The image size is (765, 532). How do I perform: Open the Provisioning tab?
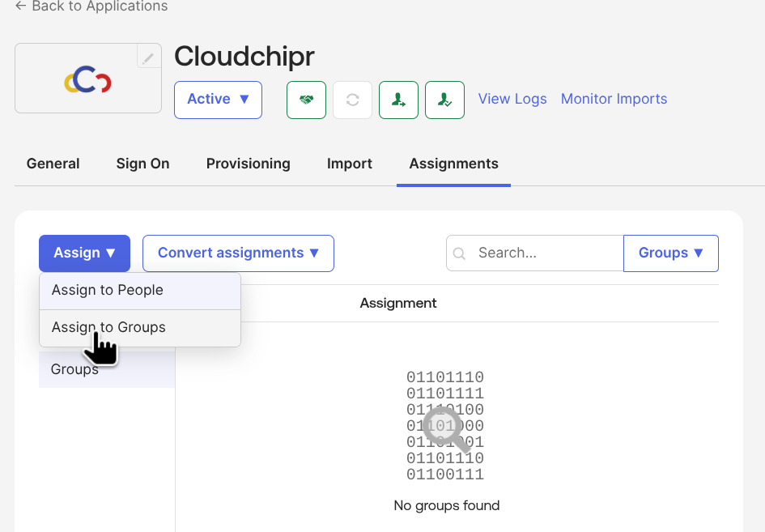coord(249,164)
